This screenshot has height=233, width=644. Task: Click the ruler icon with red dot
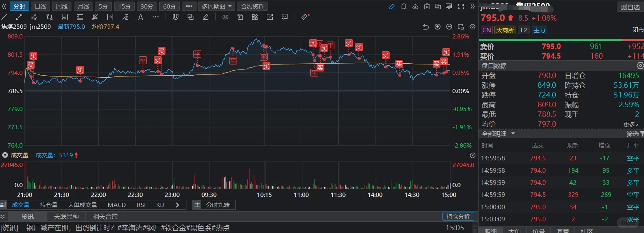point(305,17)
